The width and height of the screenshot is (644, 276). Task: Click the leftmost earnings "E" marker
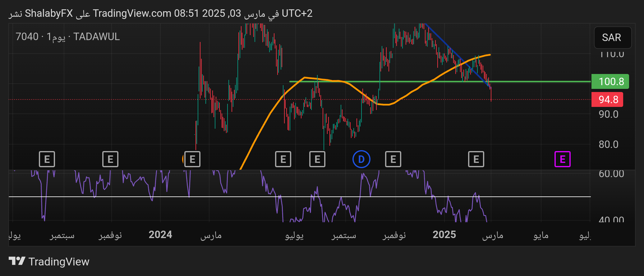(47, 159)
